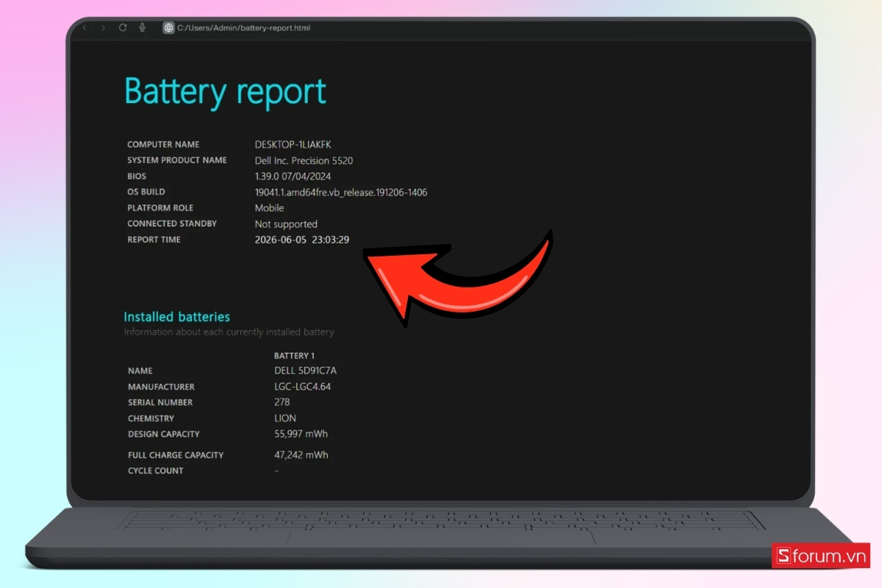Viewport: 882px width, 588px height.
Task: Click the Mobile platform role value
Action: pos(269,208)
